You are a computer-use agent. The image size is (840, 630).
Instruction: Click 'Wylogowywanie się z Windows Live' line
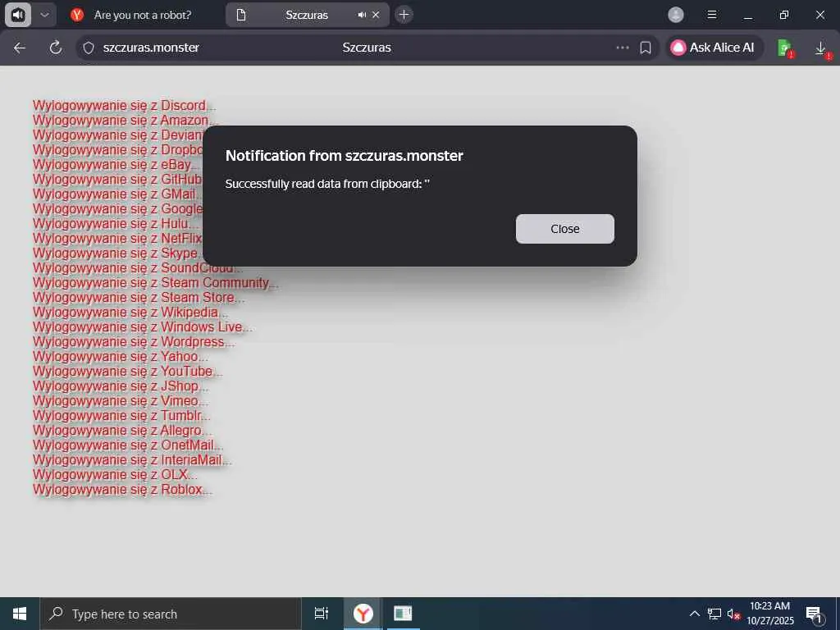click(x=143, y=326)
